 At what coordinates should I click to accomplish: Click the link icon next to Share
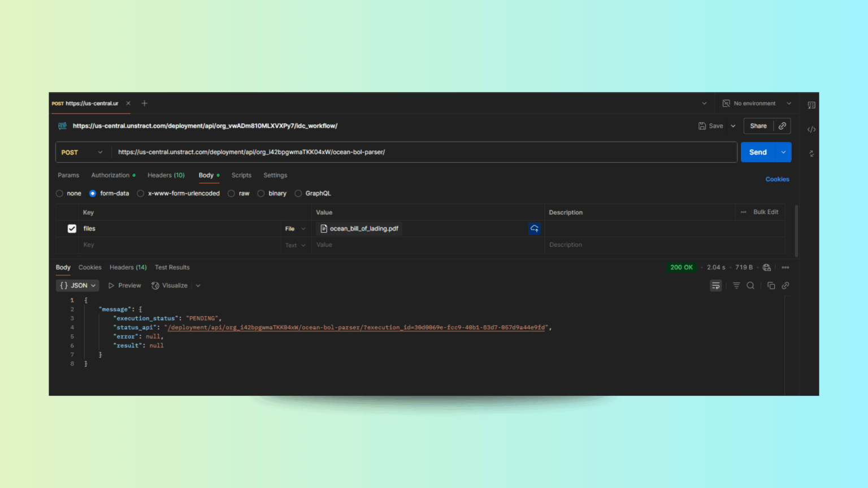point(782,125)
